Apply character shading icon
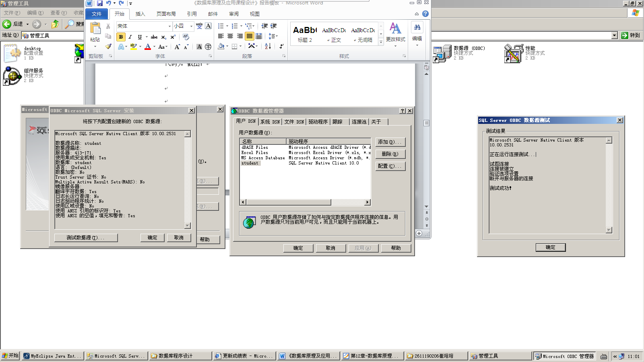Screen dimensions: 644x362 (199, 47)
